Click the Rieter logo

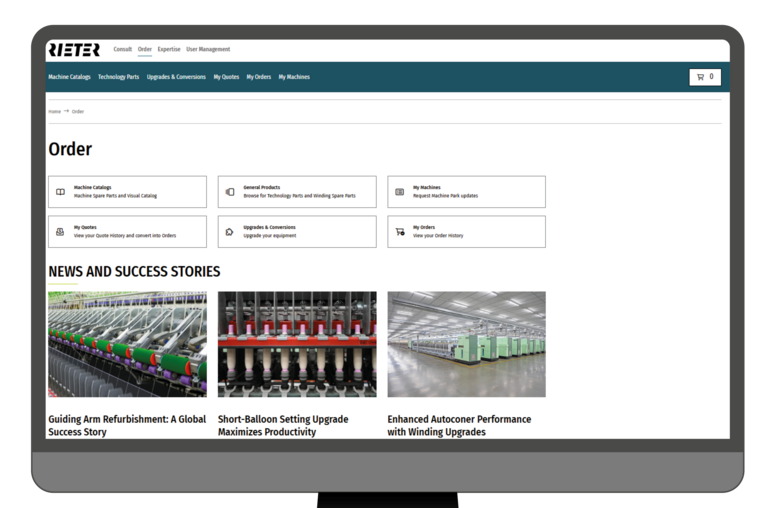coord(73,50)
